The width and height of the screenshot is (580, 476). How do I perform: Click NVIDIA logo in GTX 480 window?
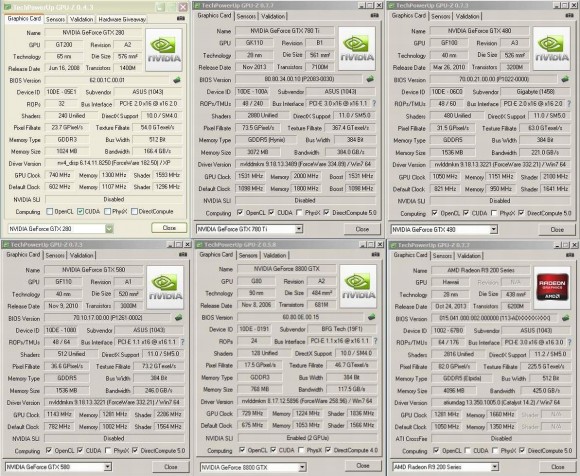click(x=552, y=48)
